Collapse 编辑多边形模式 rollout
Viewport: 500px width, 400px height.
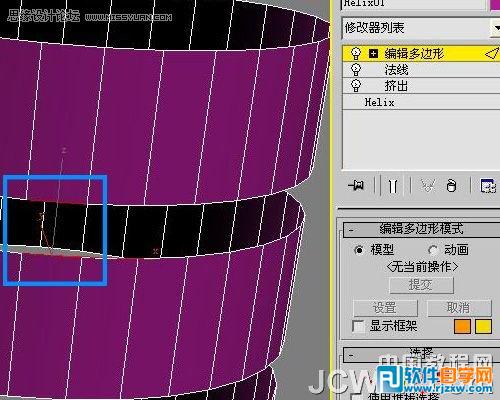click(421, 229)
